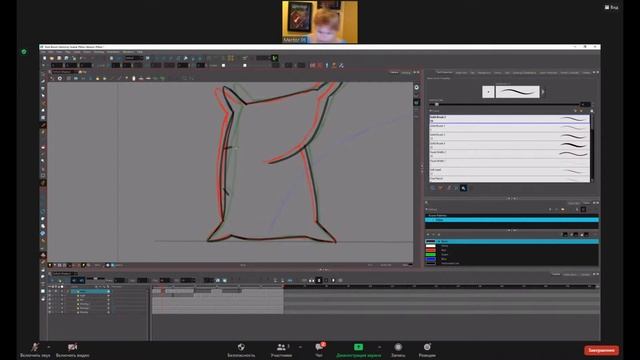This screenshot has height=360, width=640.
Task: Select Blue colour swatch in palette
Action: 431,259
